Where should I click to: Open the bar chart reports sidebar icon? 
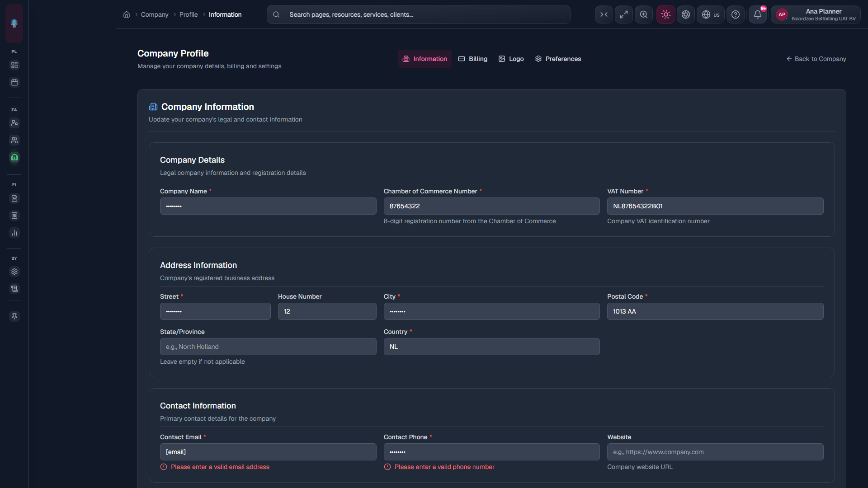point(14,233)
